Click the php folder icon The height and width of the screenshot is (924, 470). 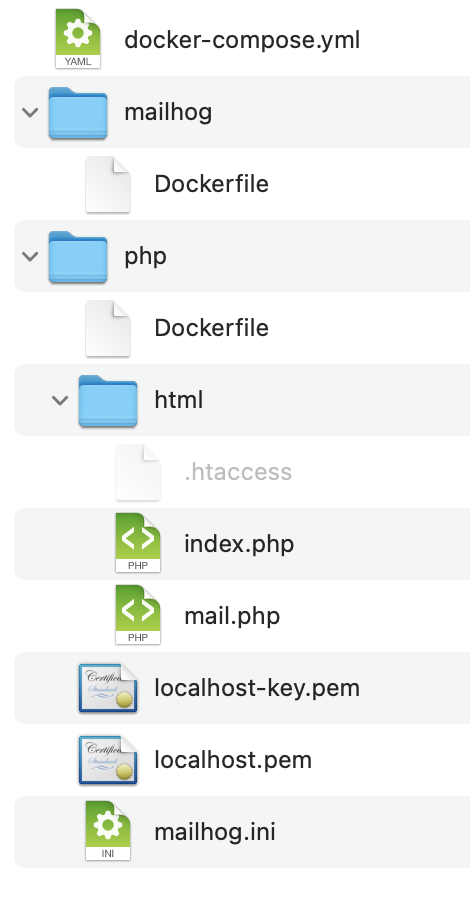pyautogui.click(x=78, y=256)
